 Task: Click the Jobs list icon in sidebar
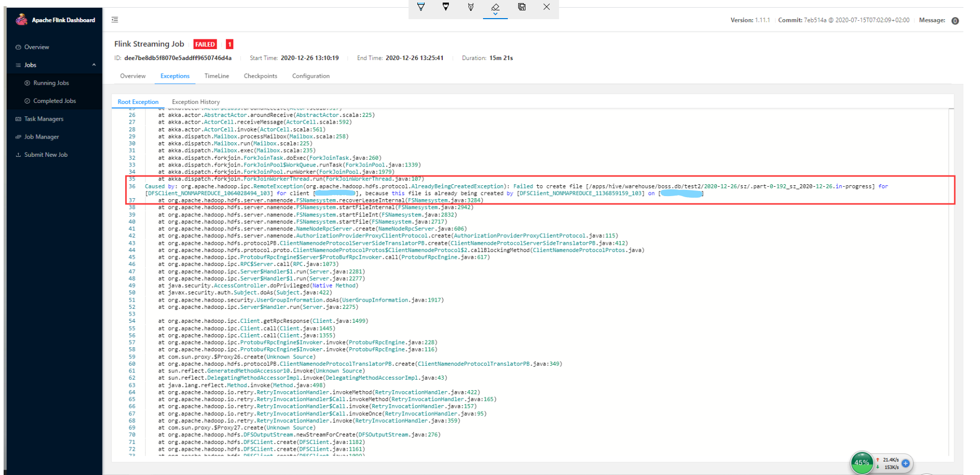tap(19, 65)
